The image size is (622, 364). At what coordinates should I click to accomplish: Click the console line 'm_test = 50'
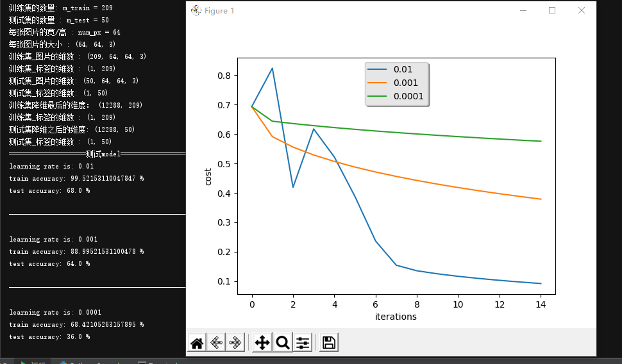(59, 20)
